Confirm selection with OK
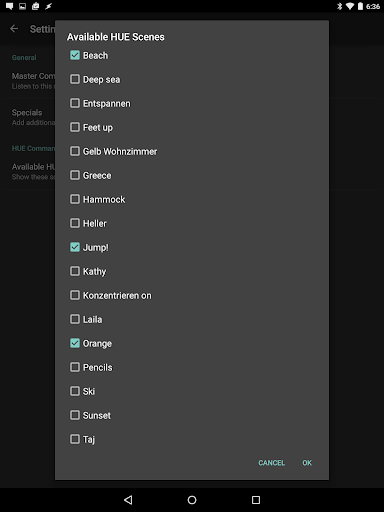 tap(307, 463)
